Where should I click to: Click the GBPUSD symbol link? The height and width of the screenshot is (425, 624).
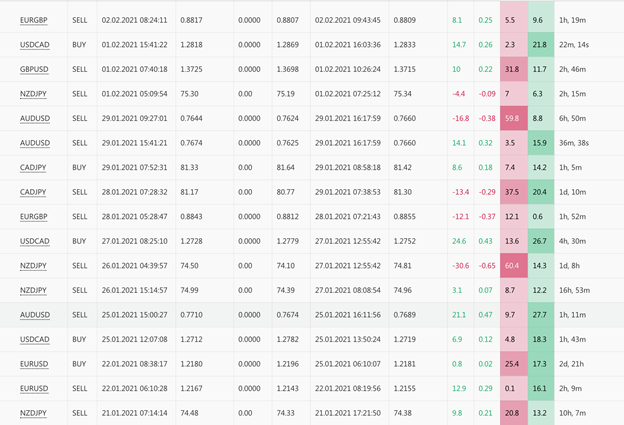33,69
